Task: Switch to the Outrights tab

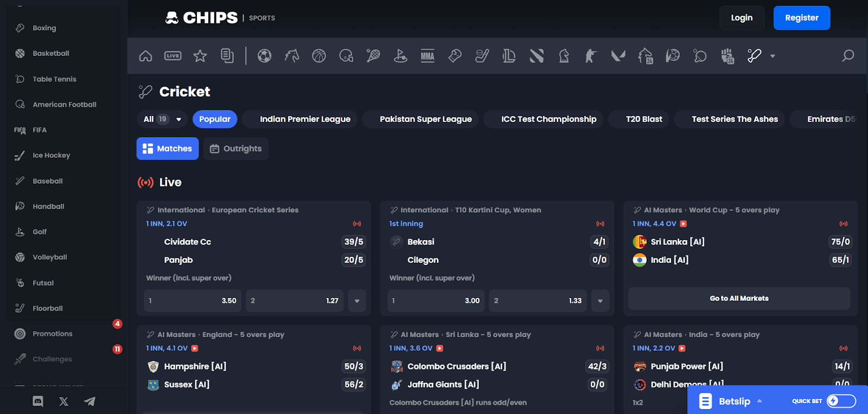Action: (x=236, y=148)
